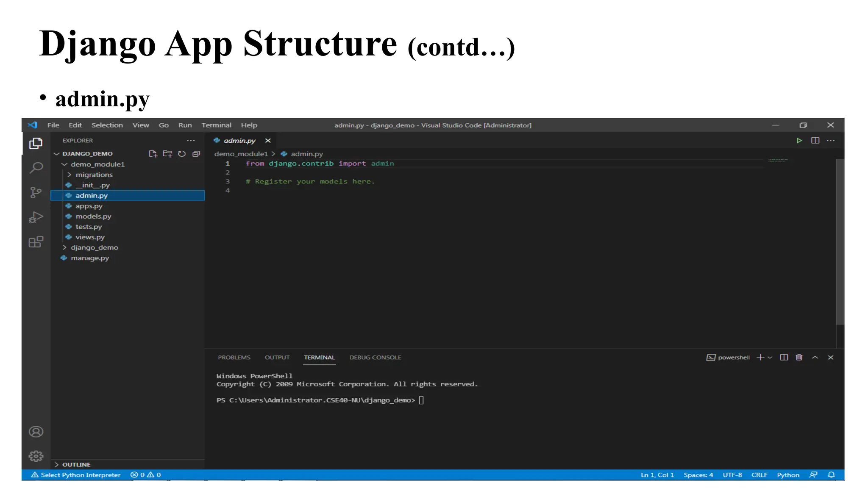Click the VS Code logo icon
This screenshot has height=488, width=868.
33,125
